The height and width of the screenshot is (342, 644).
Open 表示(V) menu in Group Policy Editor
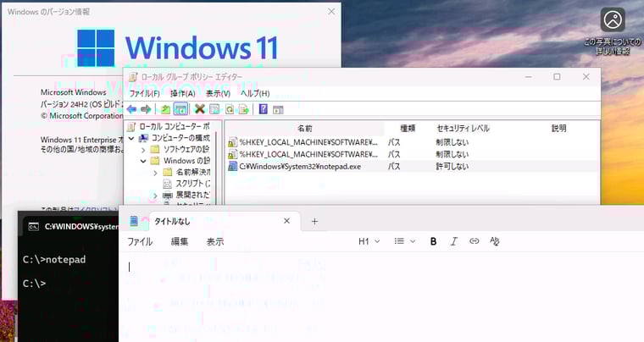pos(218,93)
